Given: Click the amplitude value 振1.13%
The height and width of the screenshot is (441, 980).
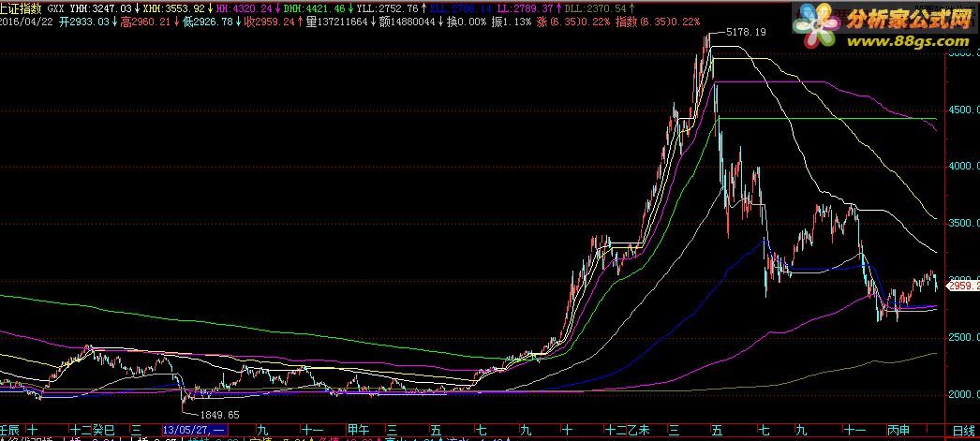Looking at the screenshot, I should point(512,22).
